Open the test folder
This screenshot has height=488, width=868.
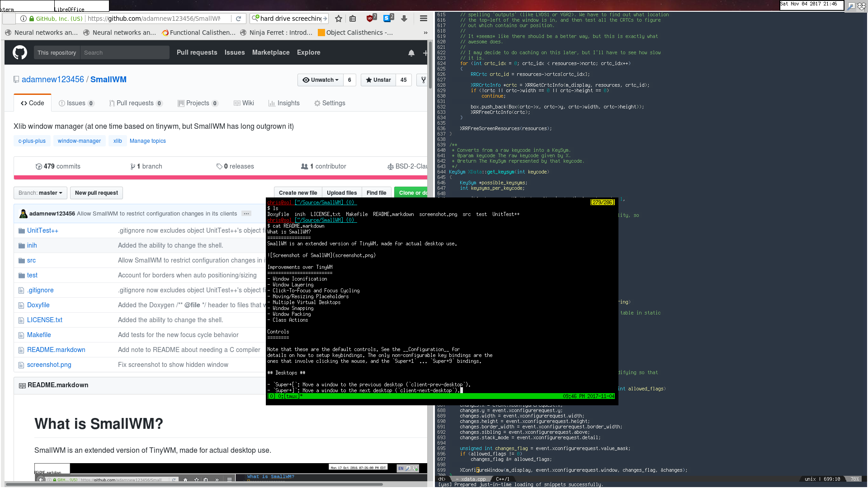click(x=32, y=275)
